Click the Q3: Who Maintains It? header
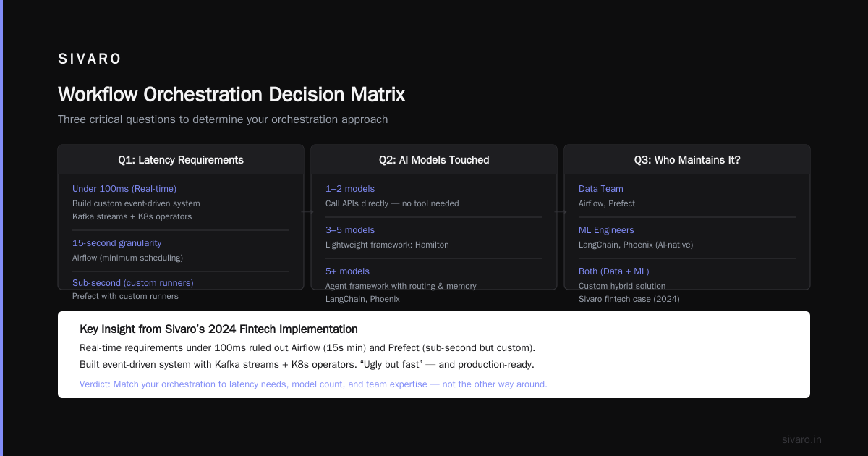Image resolution: width=868 pixels, height=456 pixels. (687, 160)
